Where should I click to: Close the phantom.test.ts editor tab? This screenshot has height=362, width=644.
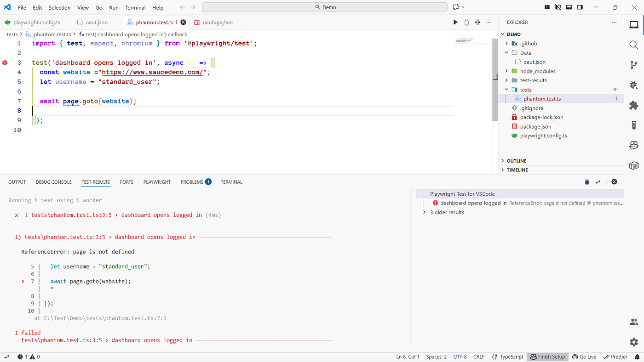[x=183, y=22]
